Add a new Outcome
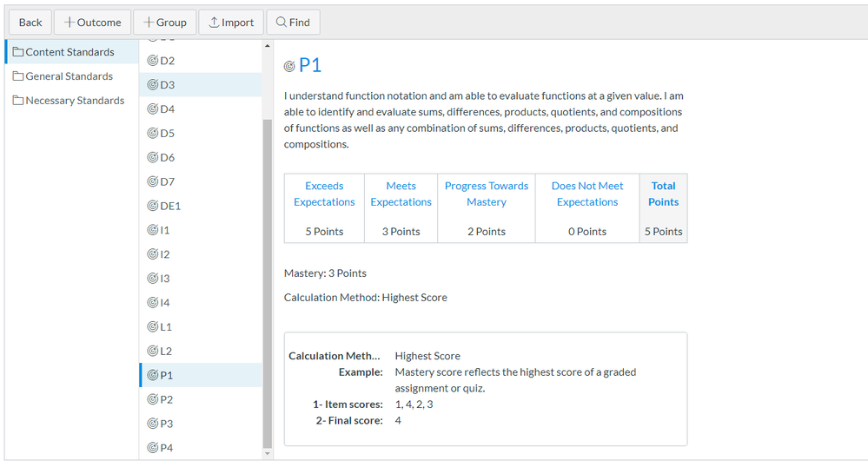Screen dimensions: 868x467 point(93,23)
